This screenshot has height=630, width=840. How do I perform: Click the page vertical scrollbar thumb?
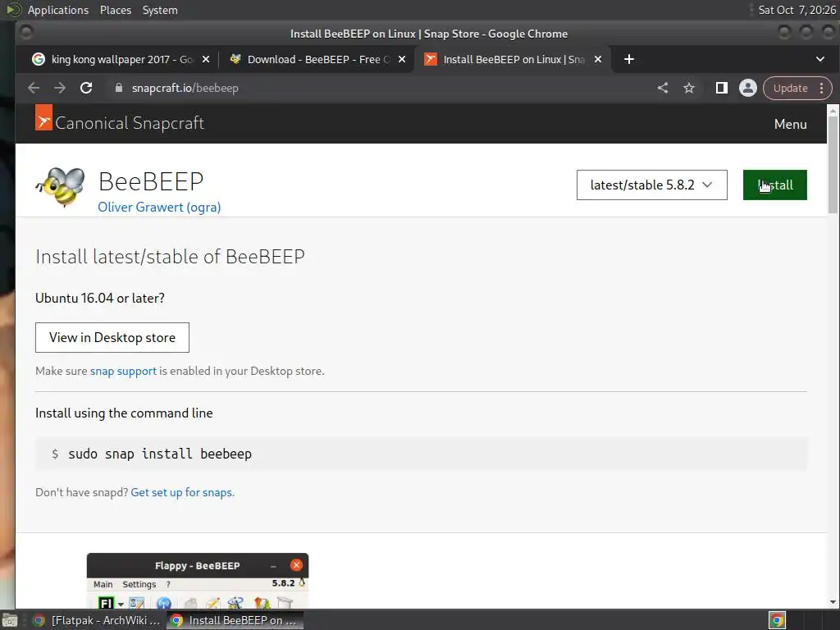tap(833, 165)
